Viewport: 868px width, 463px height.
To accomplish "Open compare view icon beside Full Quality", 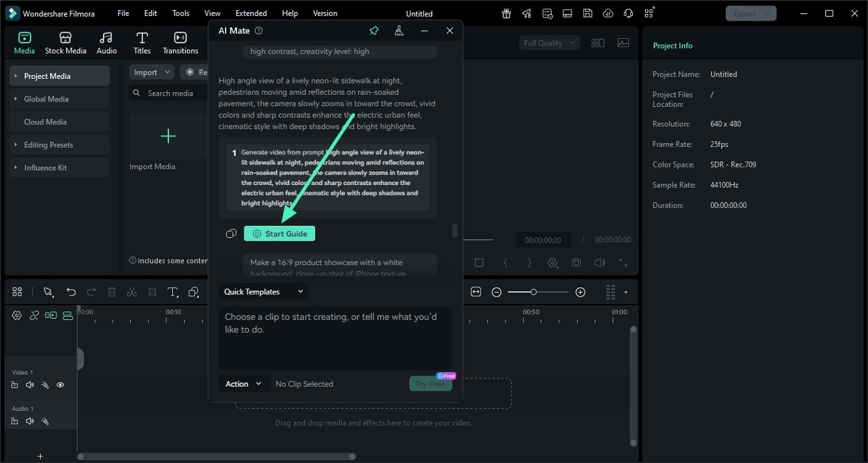I will (x=598, y=43).
